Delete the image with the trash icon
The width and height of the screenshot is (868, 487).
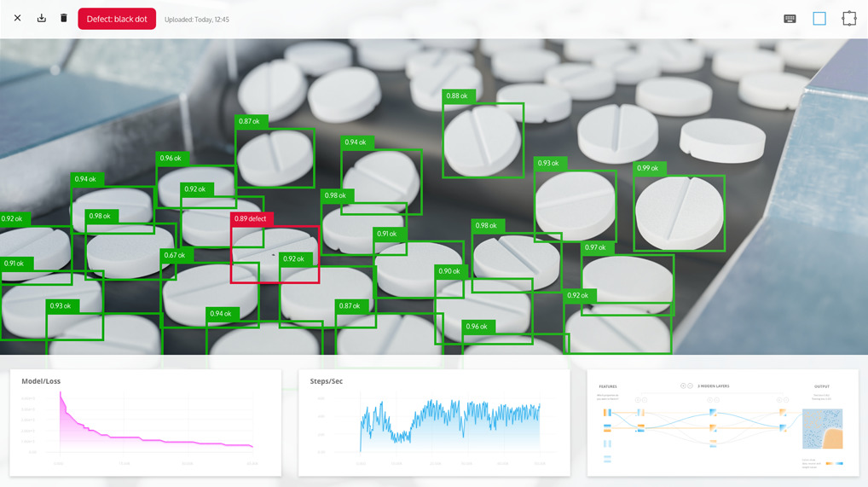63,18
